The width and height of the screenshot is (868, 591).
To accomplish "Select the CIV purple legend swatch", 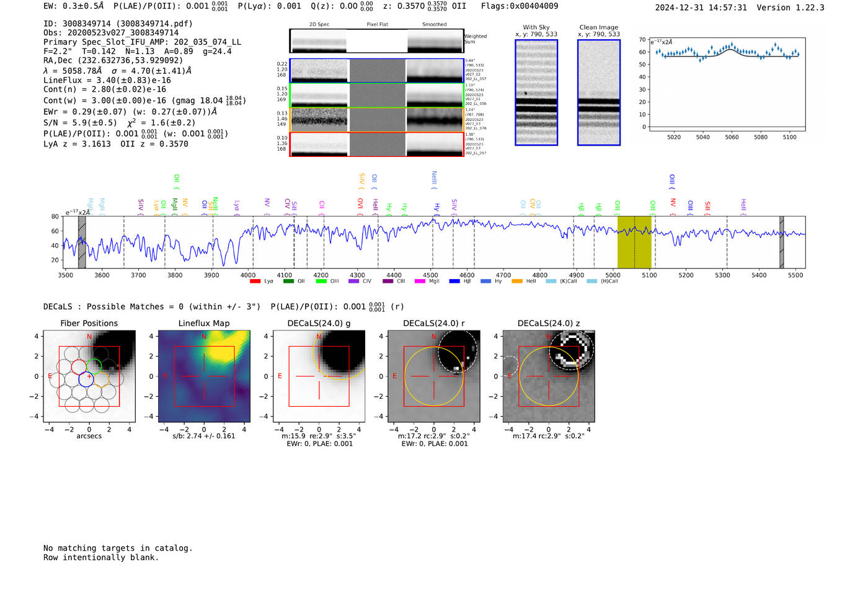I will 353,282.
